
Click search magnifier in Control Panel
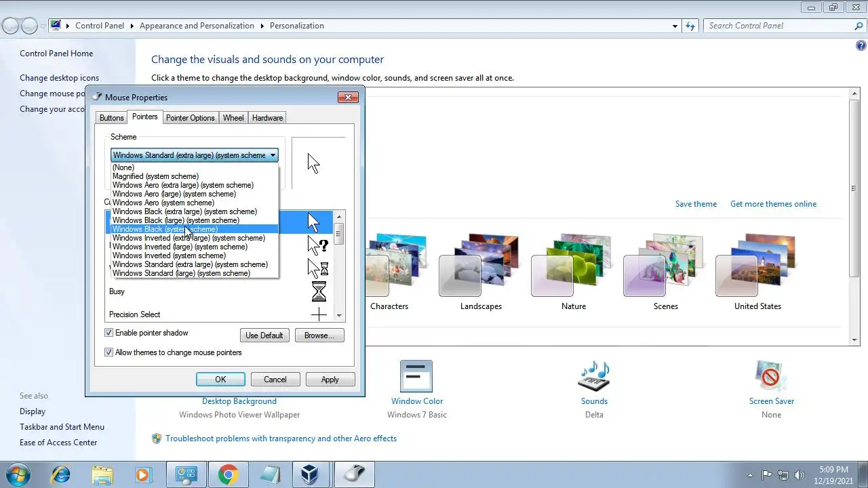(x=859, y=26)
